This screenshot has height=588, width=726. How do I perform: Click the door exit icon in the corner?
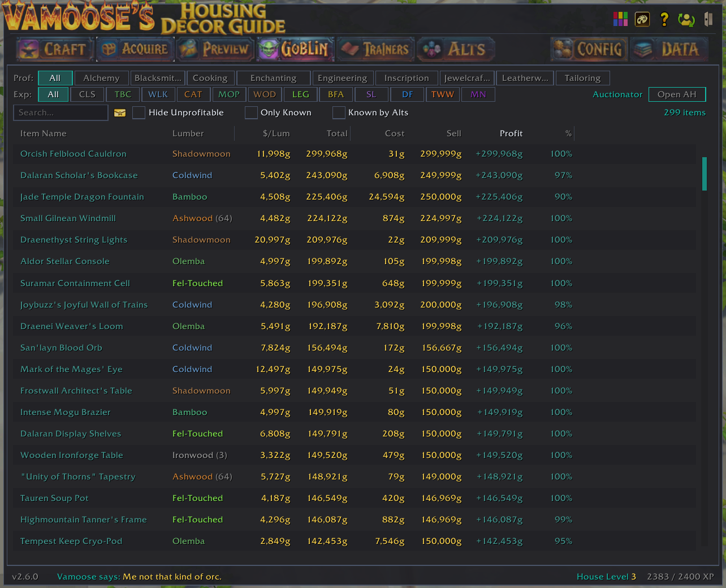(x=708, y=19)
